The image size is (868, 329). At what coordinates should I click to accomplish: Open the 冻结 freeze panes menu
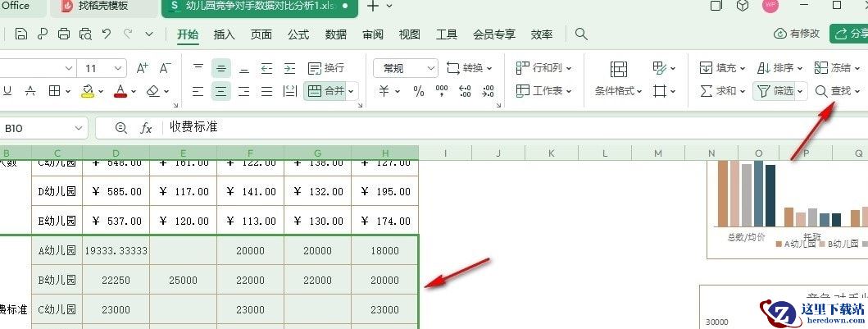coord(837,68)
